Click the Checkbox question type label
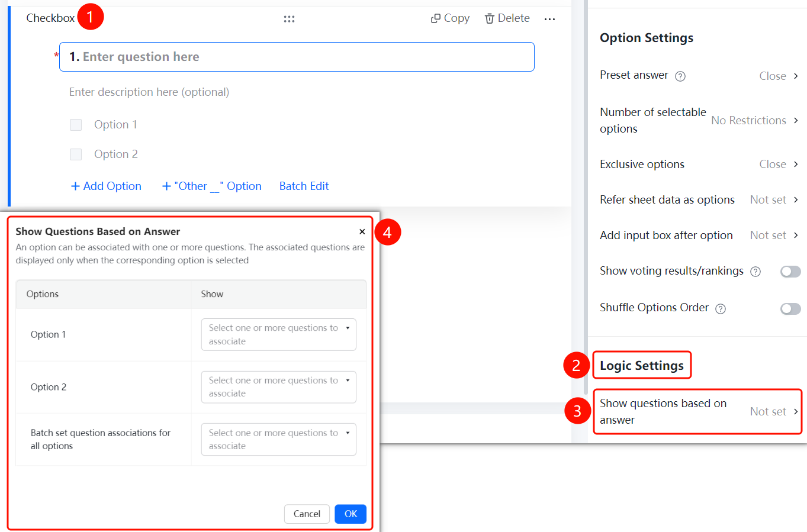807x532 pixels. click(50, 18)
